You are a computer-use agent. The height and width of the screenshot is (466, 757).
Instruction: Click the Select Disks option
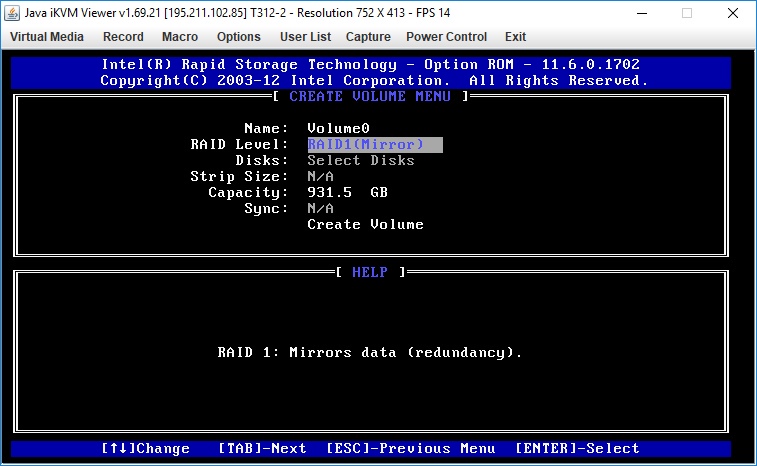click(x=361, y=160)
